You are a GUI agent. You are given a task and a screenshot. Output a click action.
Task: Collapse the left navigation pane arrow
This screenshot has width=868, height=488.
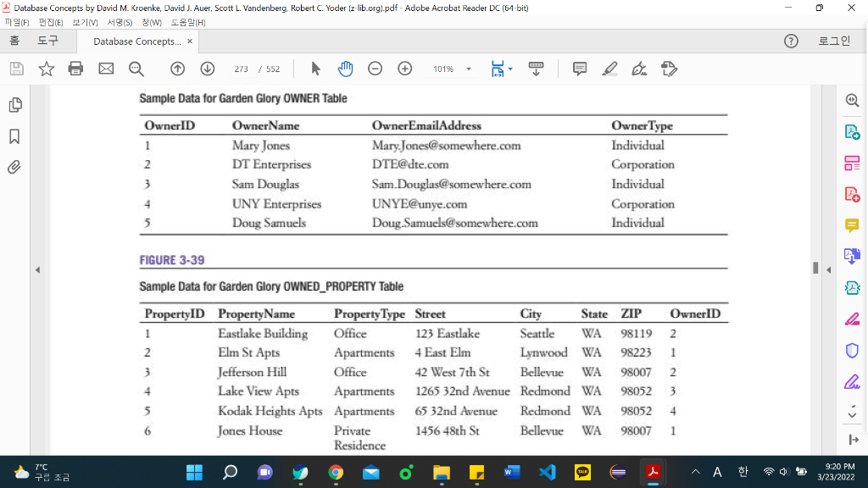tap(37, 270)
